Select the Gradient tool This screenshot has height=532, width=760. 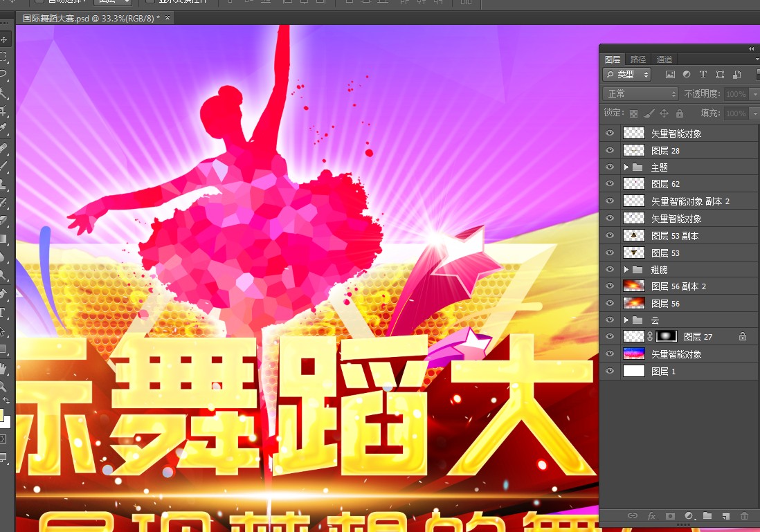coord(3,239)
